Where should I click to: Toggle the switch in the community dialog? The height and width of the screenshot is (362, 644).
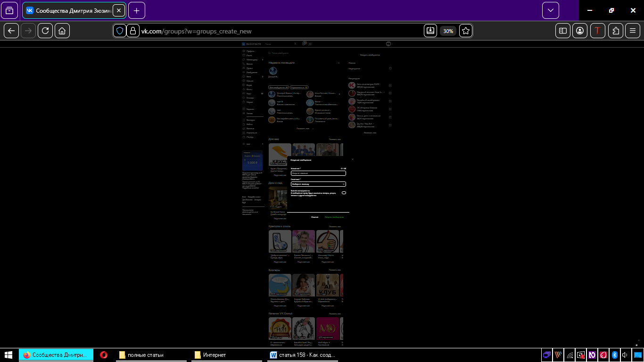pos(344,193)
